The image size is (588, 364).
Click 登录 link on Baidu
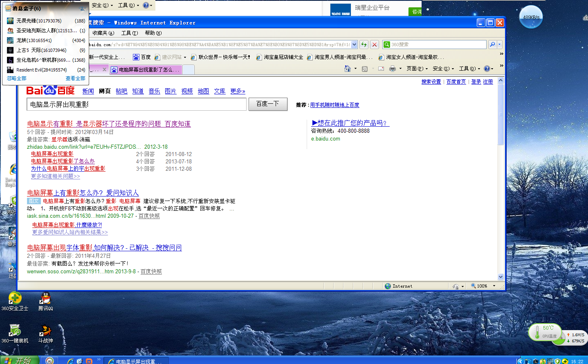click(476, 82)
